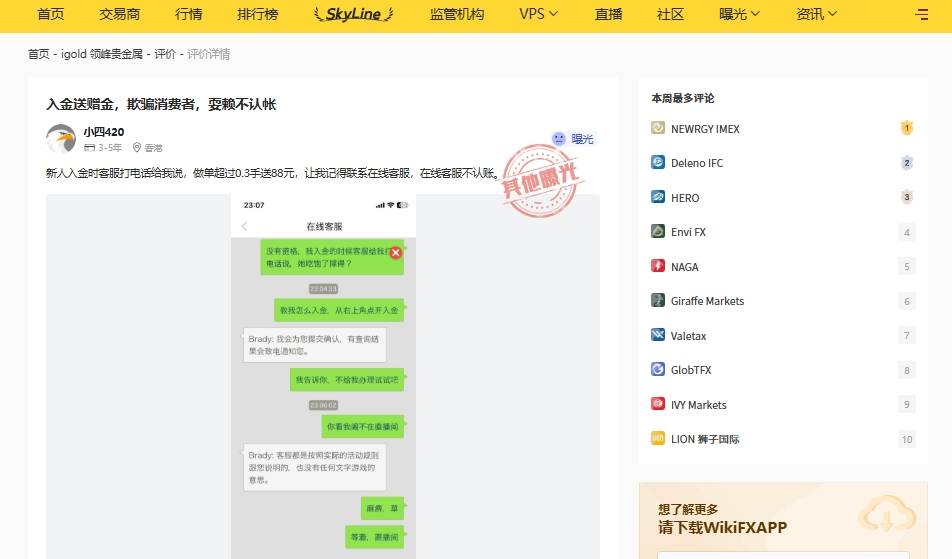Click the HERO broker logo icon
952x559 pixels.
click(658, 197)
